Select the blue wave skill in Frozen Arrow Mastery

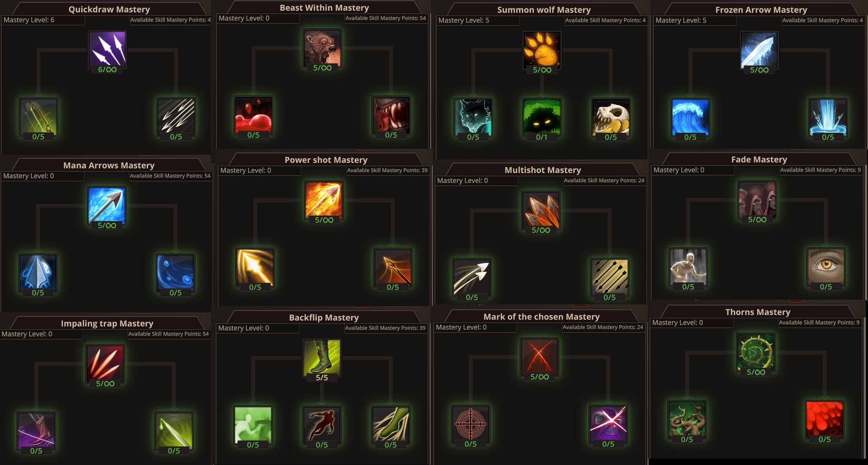(690, 117)
